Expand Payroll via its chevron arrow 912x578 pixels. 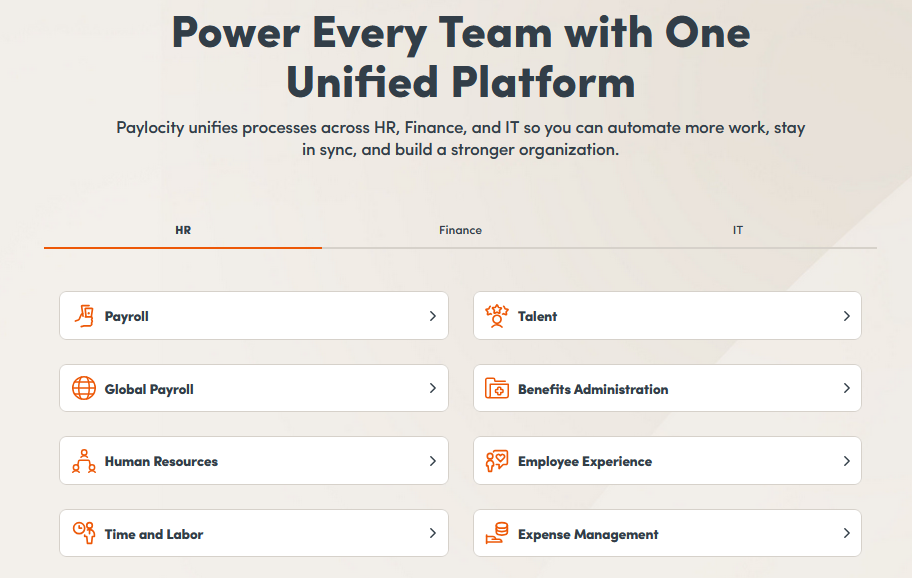point(433,316)
